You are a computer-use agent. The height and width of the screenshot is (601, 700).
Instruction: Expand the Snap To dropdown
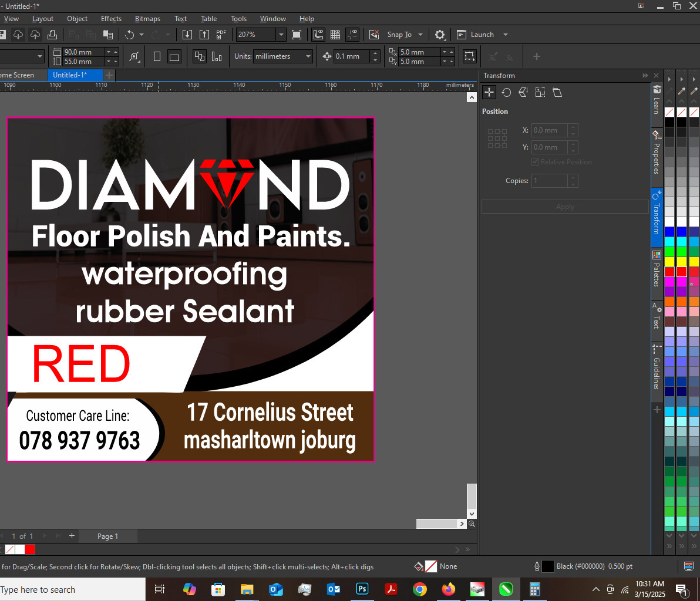(420, 35)
